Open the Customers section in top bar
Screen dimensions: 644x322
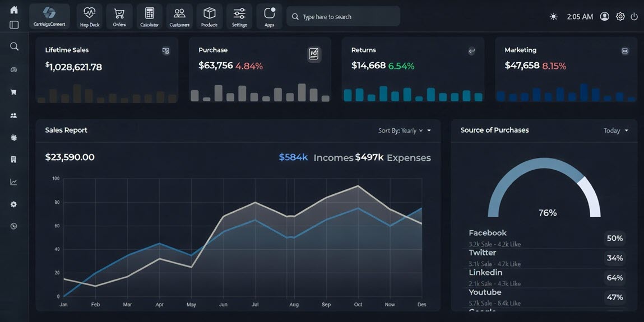point(179,16)
